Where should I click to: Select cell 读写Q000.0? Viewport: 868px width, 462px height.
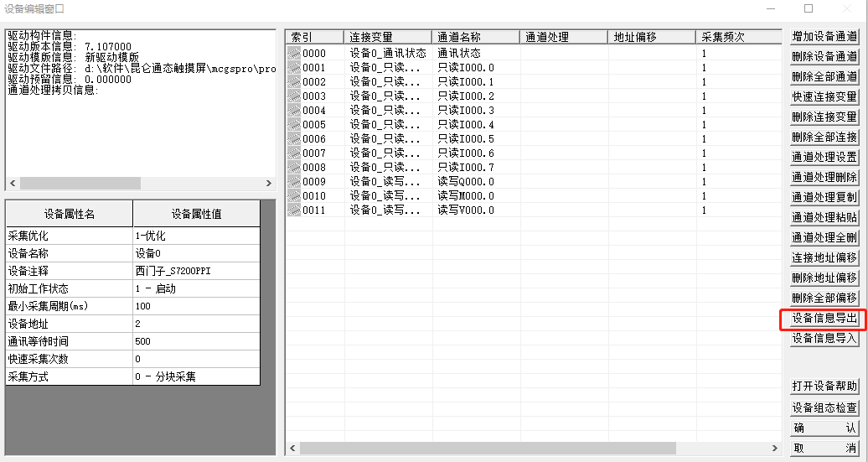(466, 182)
